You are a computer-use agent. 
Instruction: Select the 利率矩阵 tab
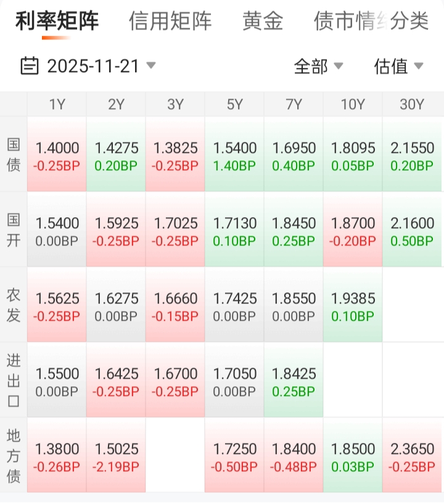[57, 21]
